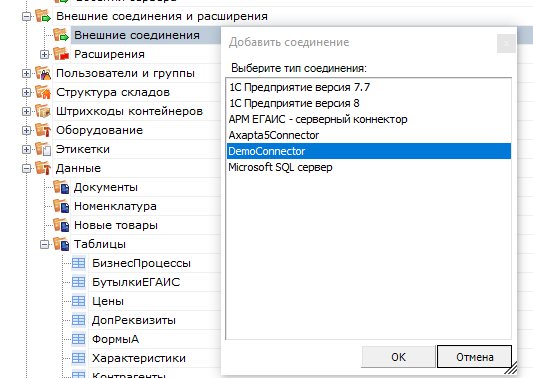Select Внешние соединения и расширения tree item
Viewport: 533px width, 378px height.
click(161, 16)
